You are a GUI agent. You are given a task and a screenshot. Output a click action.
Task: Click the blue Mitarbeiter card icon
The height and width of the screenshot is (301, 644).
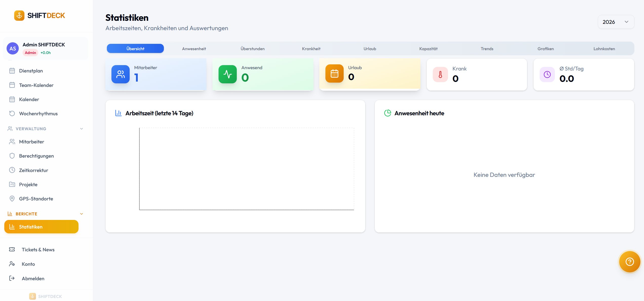click(121, 74)
